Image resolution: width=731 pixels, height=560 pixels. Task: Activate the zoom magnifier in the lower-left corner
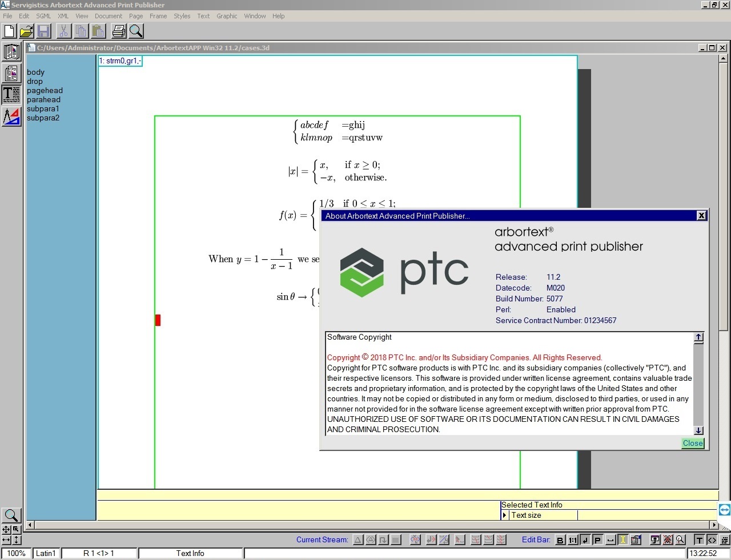[x=11, y=515]
